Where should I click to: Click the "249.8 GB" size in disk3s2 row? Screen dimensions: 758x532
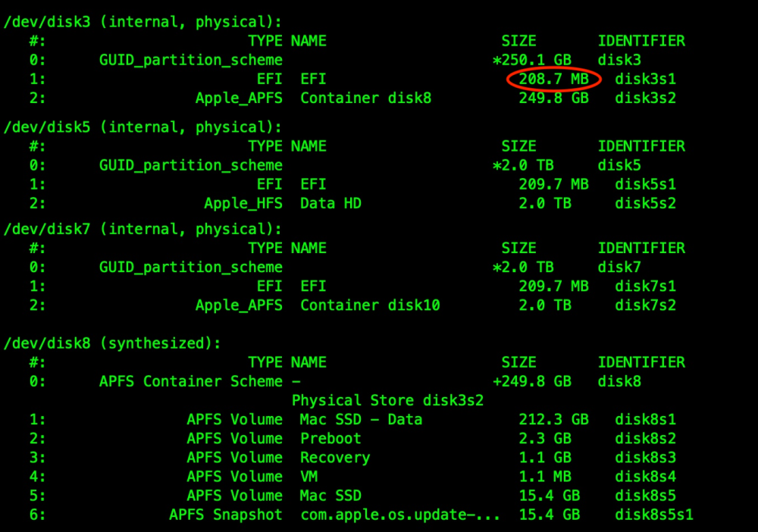tap(553, 98)
